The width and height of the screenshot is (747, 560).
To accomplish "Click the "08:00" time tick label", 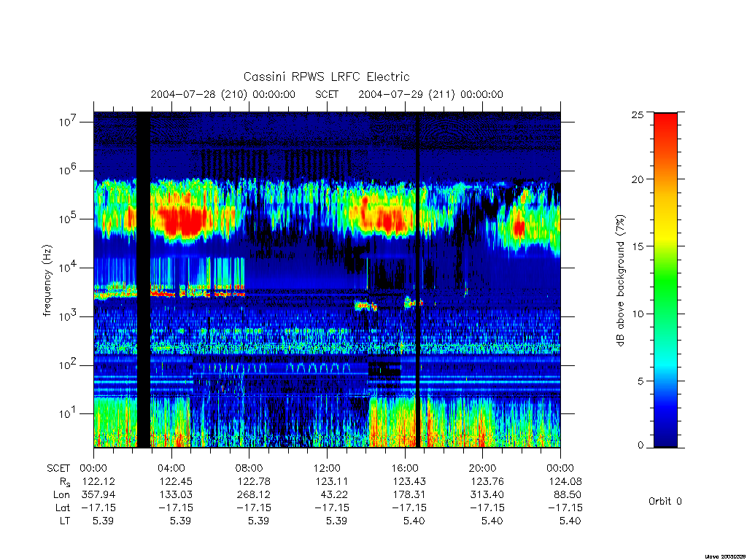I will 249,468.
